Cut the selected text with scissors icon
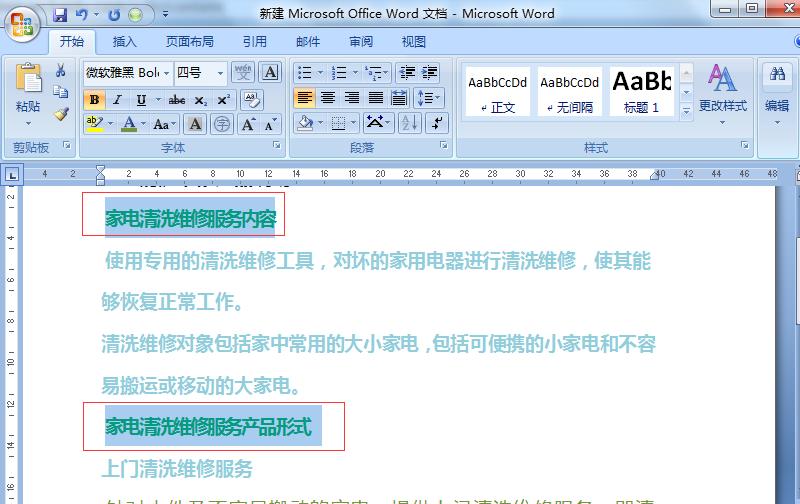The width and height of the screenshot is (800, 504). coord(61,70)
